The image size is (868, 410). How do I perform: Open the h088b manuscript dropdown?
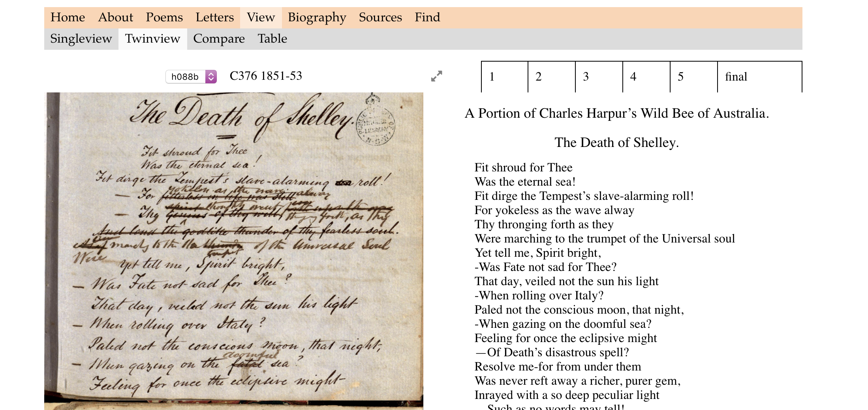click(x=191, y=77)
